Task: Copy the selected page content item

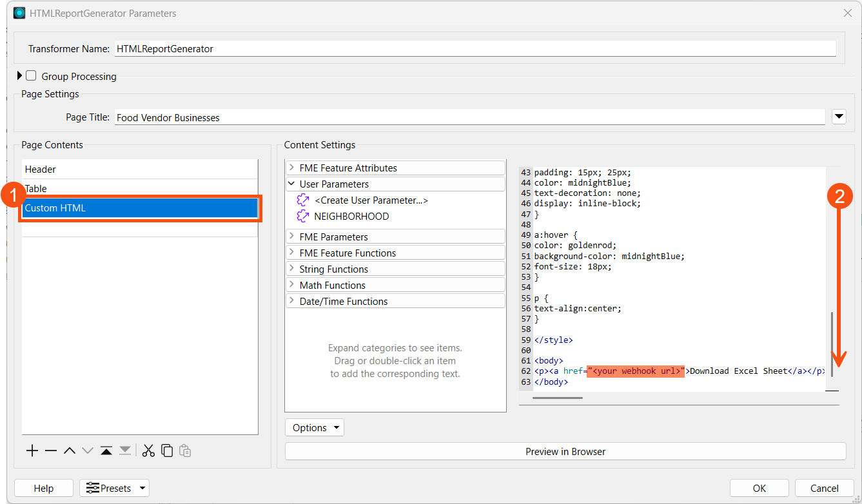Action: coord(167,451)
